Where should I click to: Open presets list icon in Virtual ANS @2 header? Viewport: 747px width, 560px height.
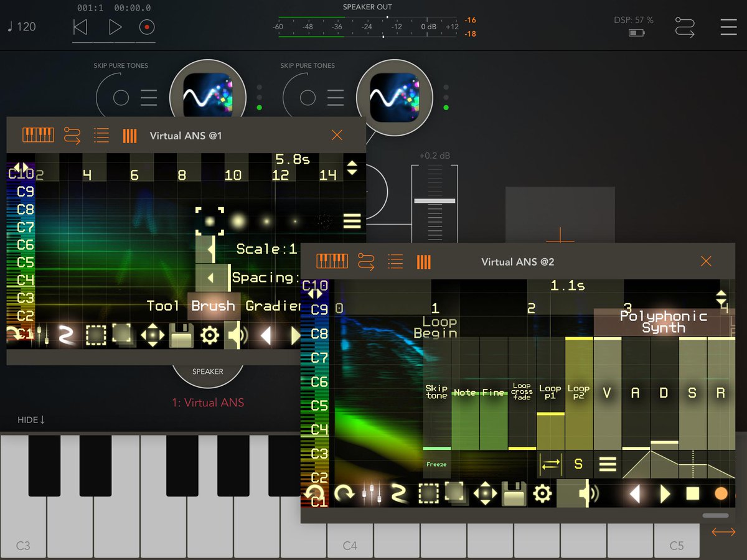coord(395,261)
